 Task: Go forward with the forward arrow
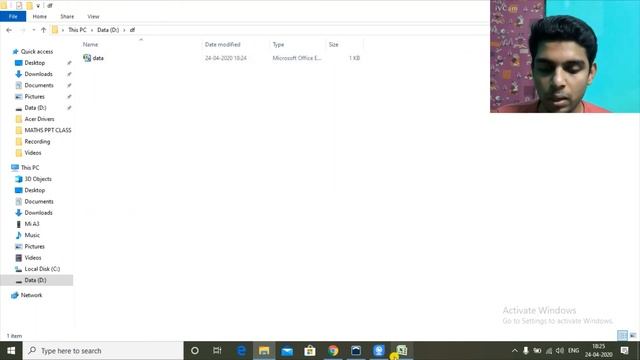[x=23, y=30]
